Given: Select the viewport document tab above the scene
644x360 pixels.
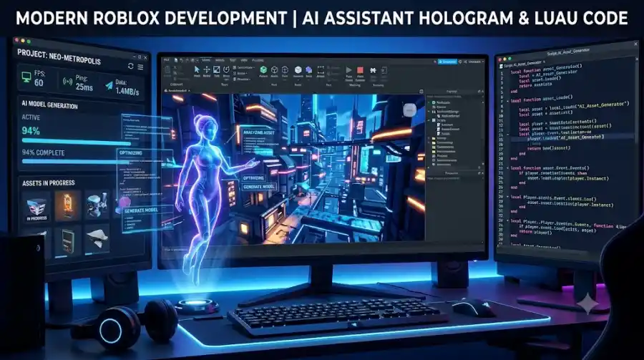Looking at the screenshot, I should [x=177, y=91].
